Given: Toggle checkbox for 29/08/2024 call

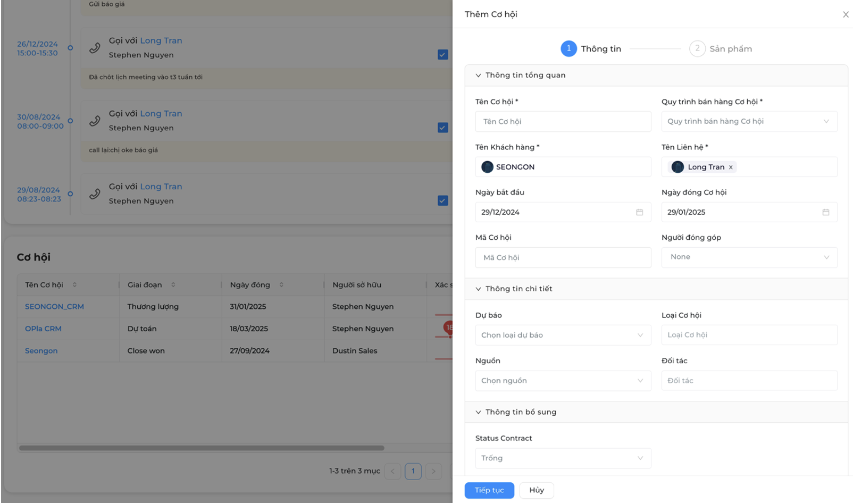Looking at the screenshot, I should click(442, 200).
